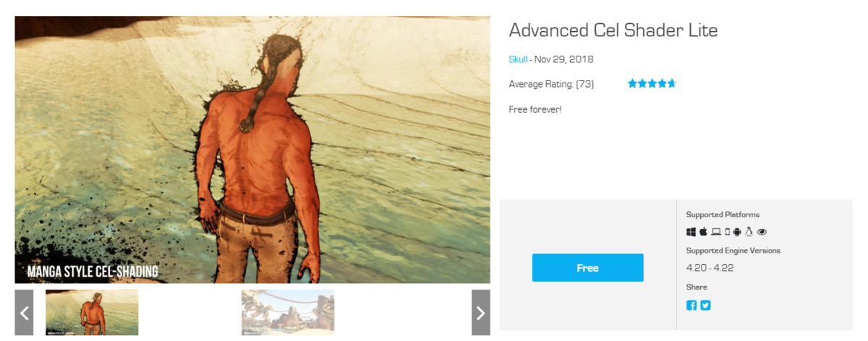
Task: Click the Advanced Cel Shader Lite title
Action: (x=613, y=30)
